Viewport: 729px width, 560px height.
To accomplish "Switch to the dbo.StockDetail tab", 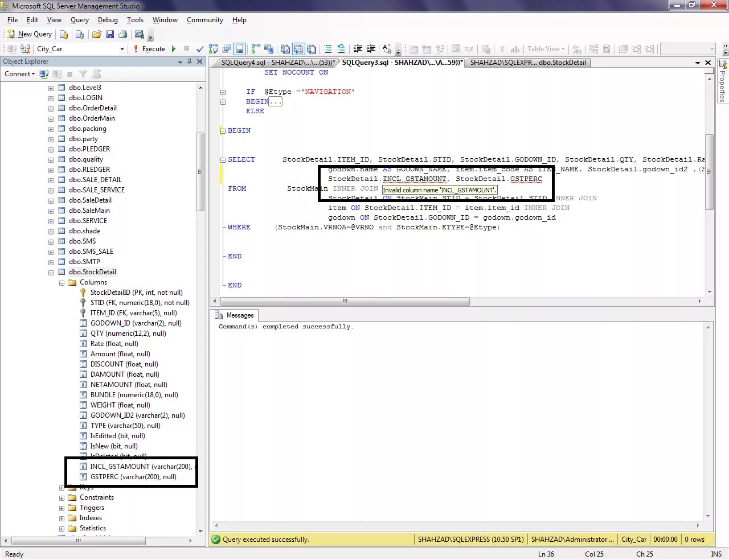I will [x=528, y=63].
